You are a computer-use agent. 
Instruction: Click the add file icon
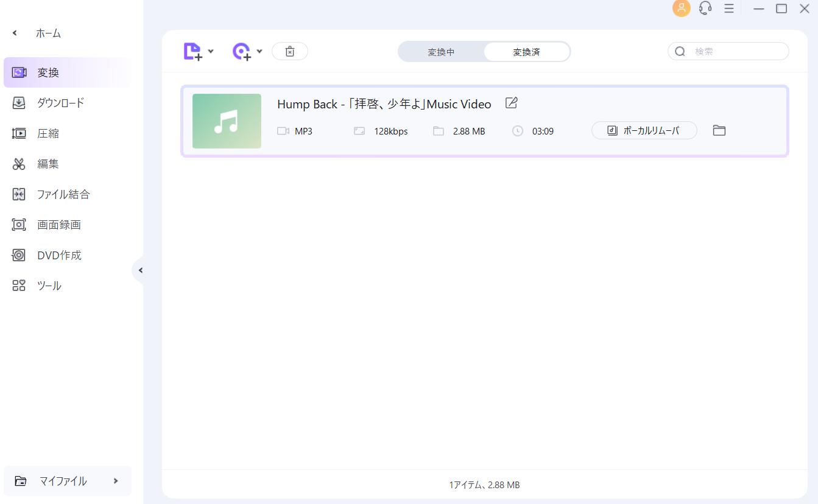click(192, 52)
